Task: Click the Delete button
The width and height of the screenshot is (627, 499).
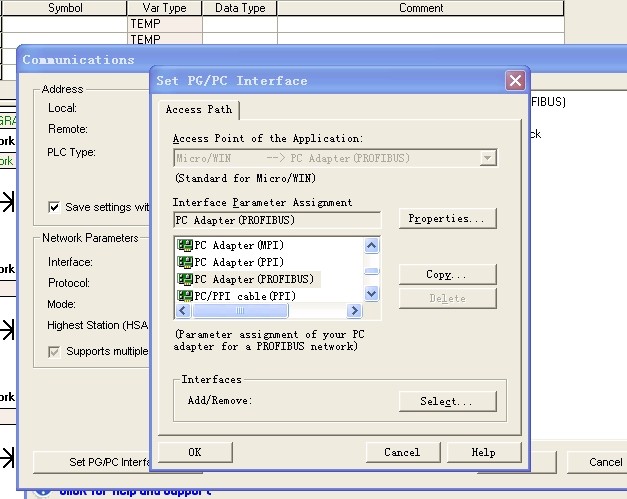Action: pyautogui.click(x=447, y=298)
